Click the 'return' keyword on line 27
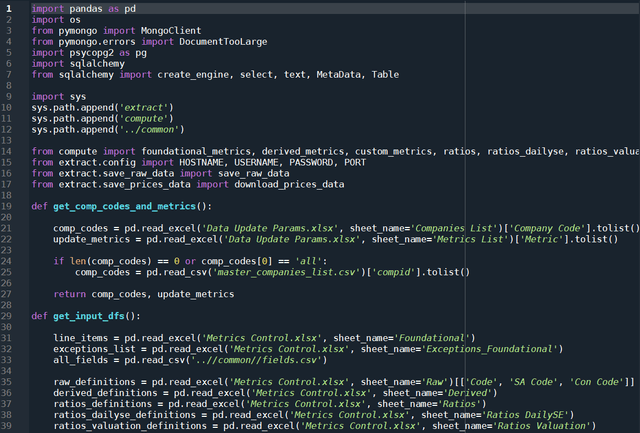This screenshot has height=433, width=640. point(69,294)
